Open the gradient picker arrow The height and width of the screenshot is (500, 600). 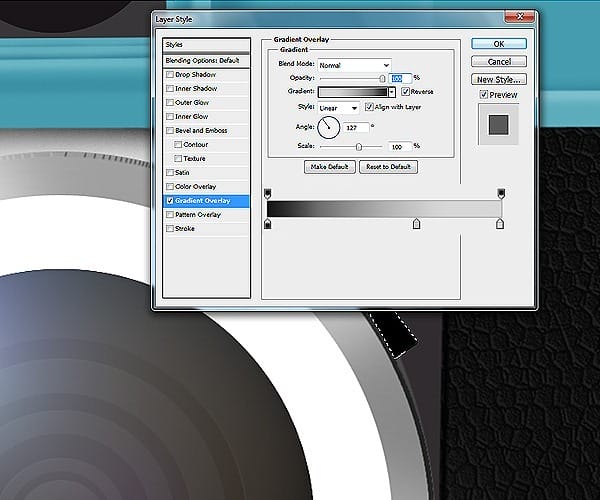point(391,92)
